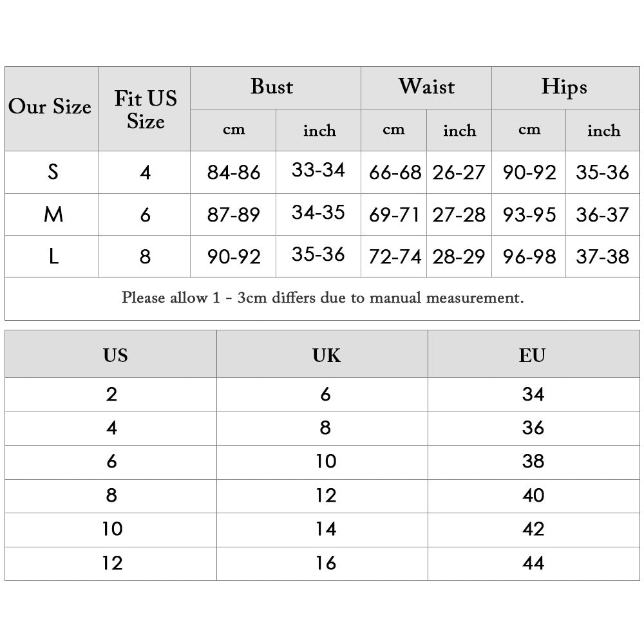Viewport: 644px width, 644px height.
Task: Click the UK conversion column header
Action: (x=326, y=355)
